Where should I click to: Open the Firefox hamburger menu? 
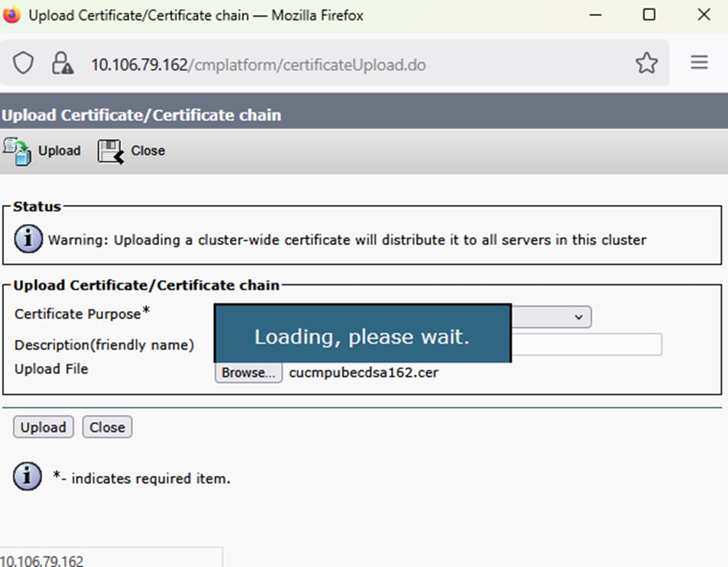699,62
